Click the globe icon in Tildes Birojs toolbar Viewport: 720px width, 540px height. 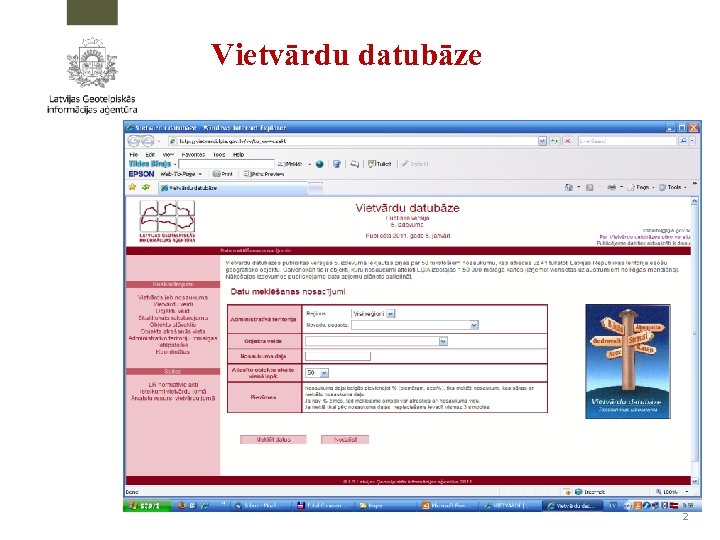tap(320, 164)
